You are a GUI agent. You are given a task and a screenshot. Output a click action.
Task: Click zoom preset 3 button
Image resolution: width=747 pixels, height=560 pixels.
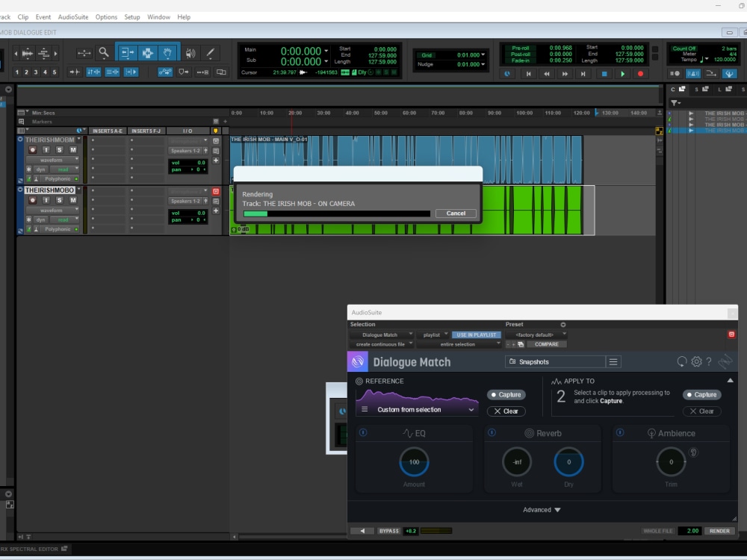[x=35, y=72]
